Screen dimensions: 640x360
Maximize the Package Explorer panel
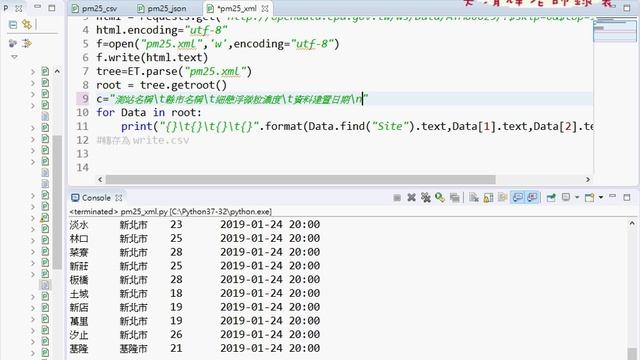(x=52, y=8)
